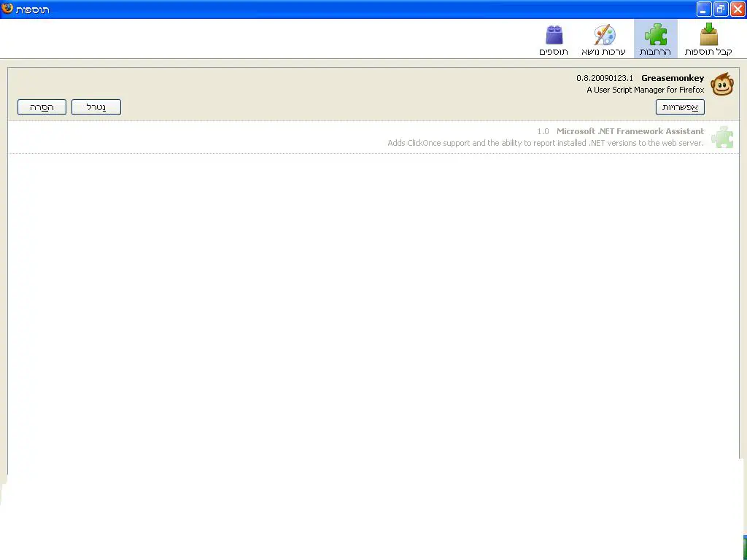Close the Add-ons window
The image size is (747, 560).
click(x=737, y=9)
